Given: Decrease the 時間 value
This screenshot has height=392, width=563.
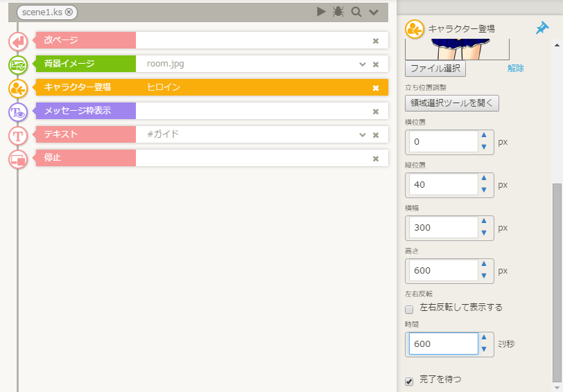Looking at the screenshot, I should click(x=484, y=349).
